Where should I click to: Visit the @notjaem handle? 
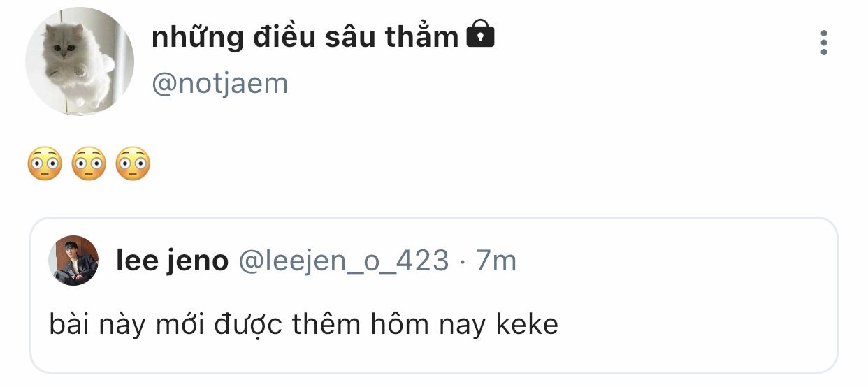pyautogui.click(x=219, y=84)
